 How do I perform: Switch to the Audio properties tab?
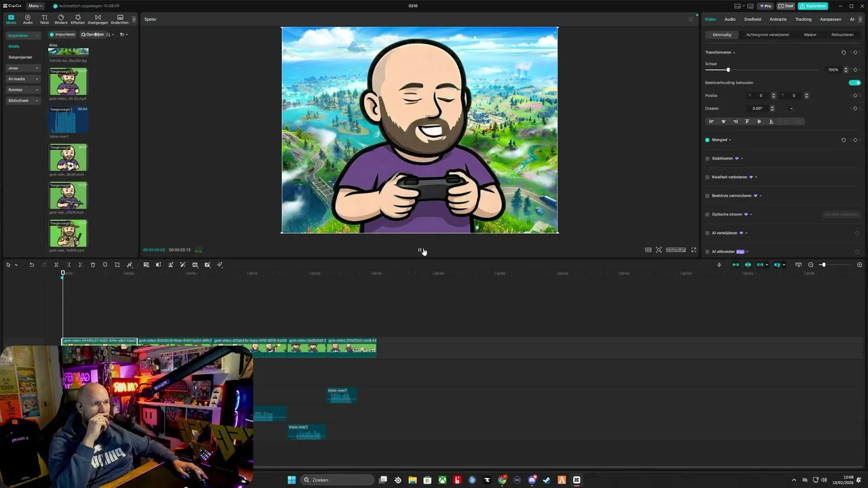(x=730, y=19)
